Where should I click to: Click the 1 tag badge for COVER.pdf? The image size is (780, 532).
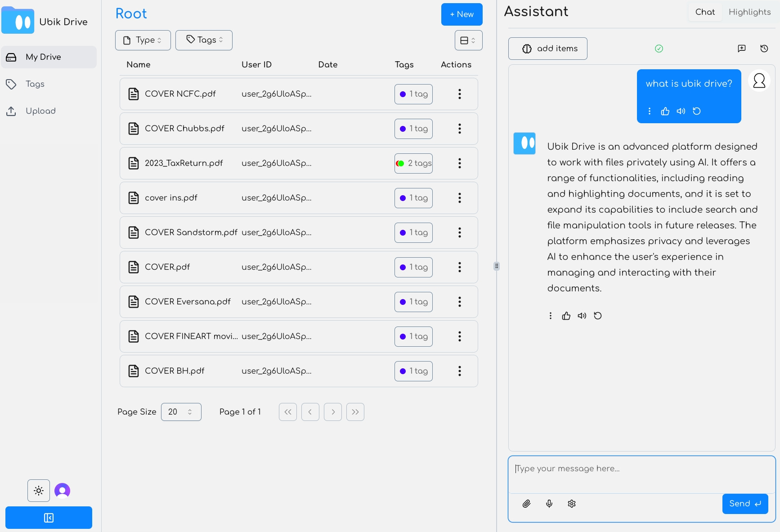click(x=414, y=267)
